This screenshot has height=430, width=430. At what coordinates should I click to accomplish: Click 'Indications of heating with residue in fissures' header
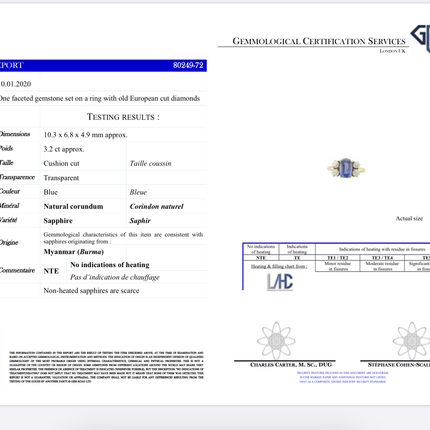point(382,249)
